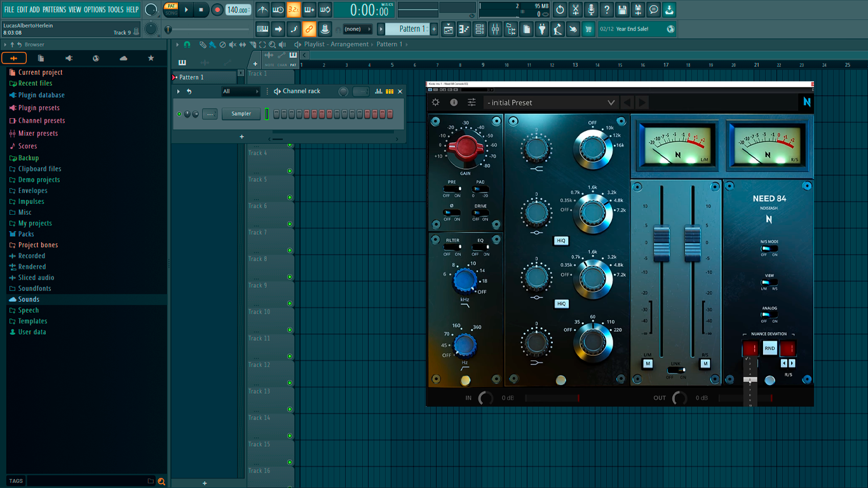This screenshot has width=868, height=488.
Task: Enable the countdown before recording icon
Action: click(x=294, y=10)
